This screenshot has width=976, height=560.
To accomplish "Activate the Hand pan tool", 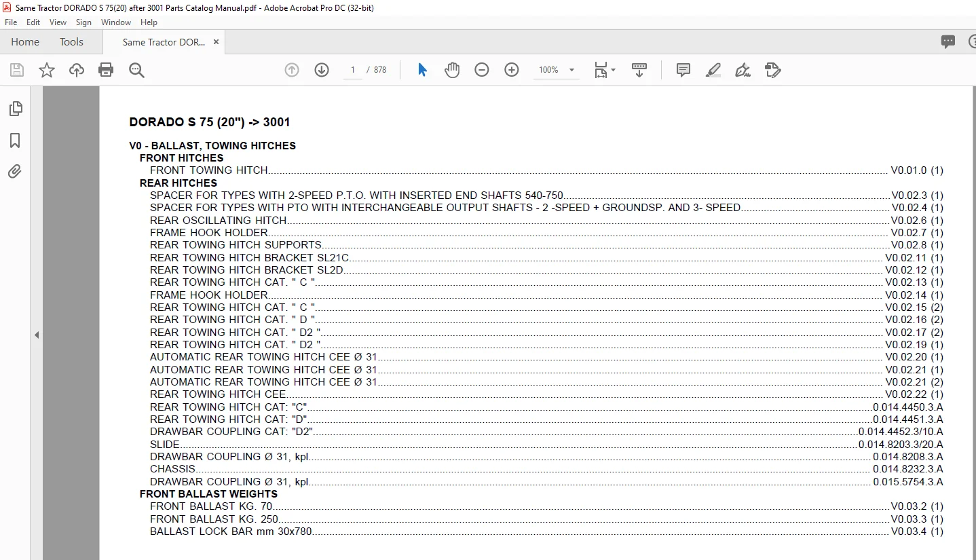I will [452, 70].
